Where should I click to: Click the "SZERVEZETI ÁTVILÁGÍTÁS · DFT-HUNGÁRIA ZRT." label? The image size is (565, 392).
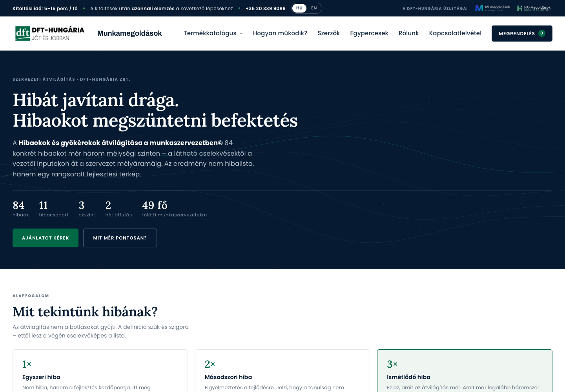[71, 79]
